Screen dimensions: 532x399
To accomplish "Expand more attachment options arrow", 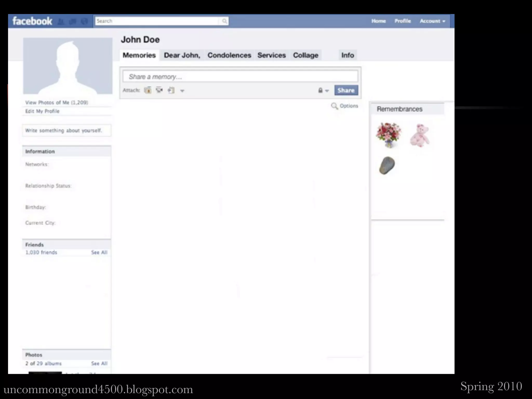I will (182, 91).
